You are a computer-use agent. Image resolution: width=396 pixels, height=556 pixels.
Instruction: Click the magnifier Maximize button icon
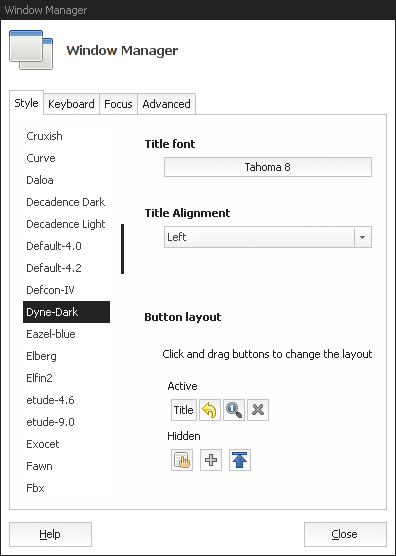[234, 410]
